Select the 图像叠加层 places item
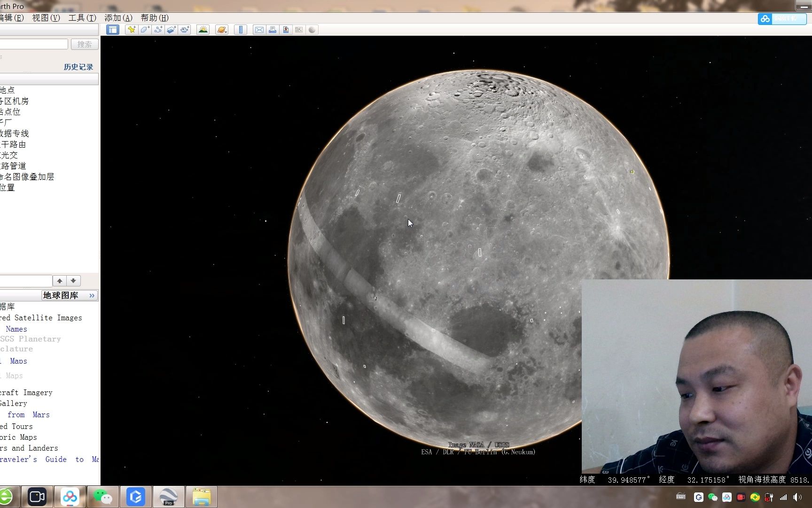 pyautogui.click(x=27, y=177)
